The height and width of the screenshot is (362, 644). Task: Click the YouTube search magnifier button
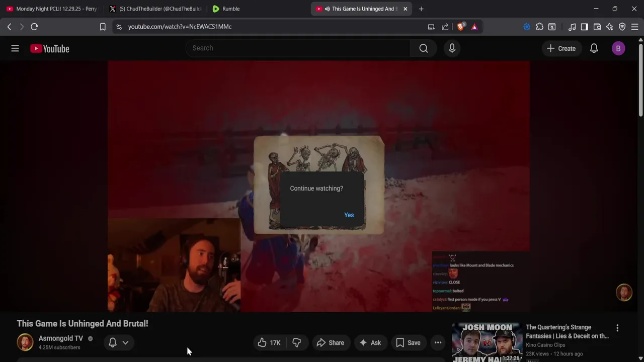tap(424, 48)
